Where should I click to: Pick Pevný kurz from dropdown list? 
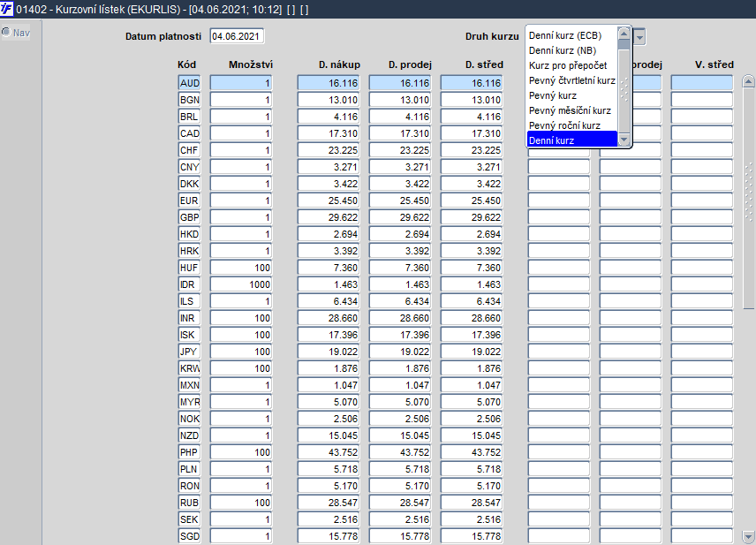pyautogui.click(x=553, y=95)
